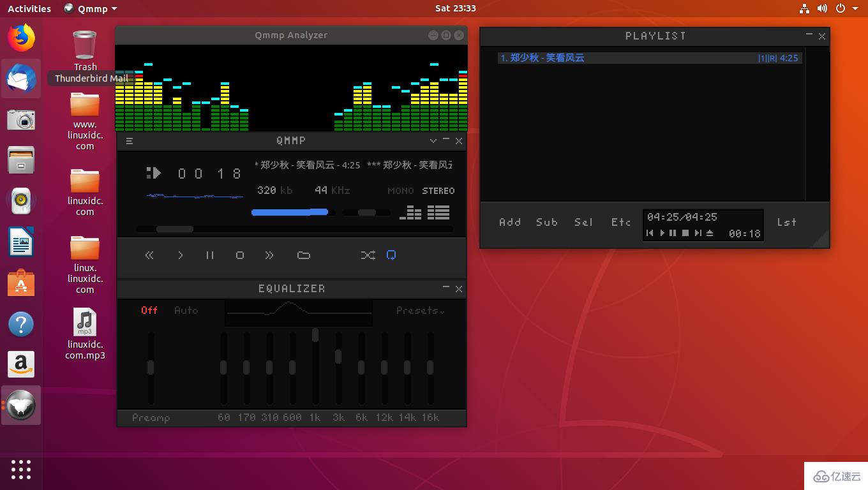The width and height of the screenshot is (868, 490).
Task: Open Ubuntu Software from the dock
Action: (x=21, y=283)
